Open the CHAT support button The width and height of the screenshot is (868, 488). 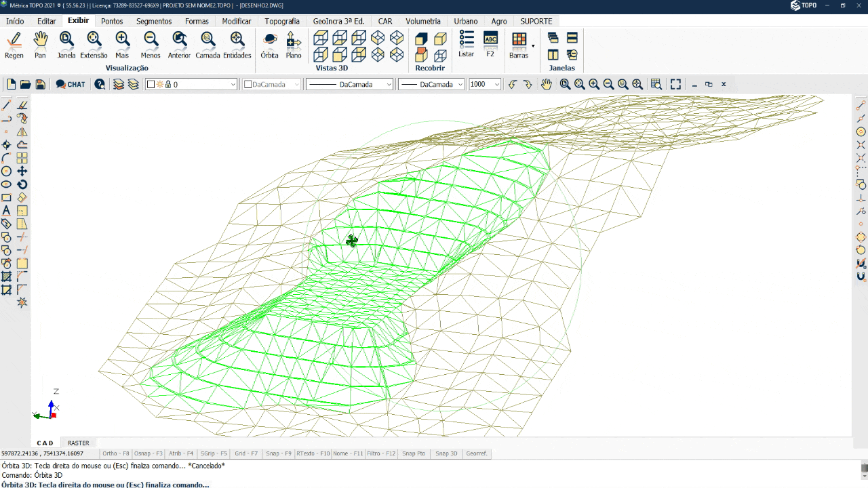click(x=71, y=84)
